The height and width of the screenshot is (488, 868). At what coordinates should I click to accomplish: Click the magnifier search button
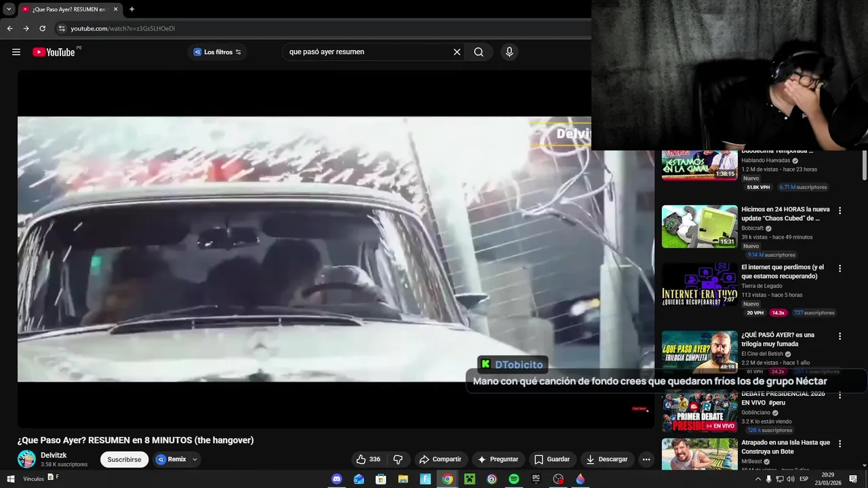(x=479, y=52)
